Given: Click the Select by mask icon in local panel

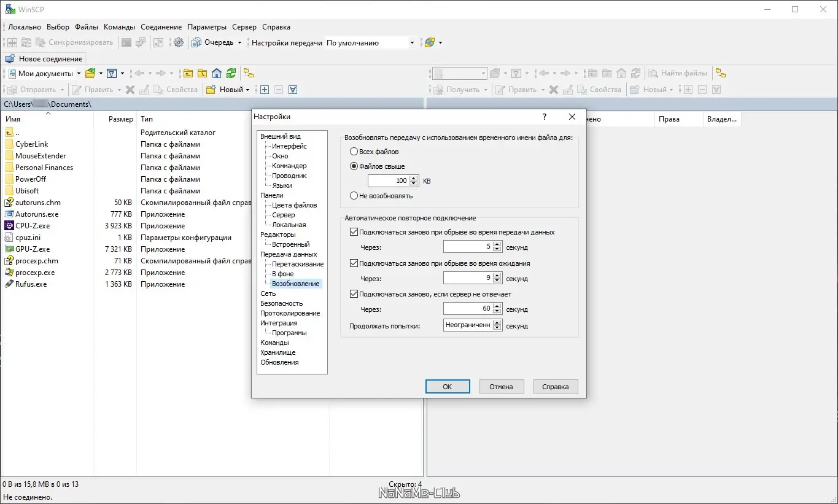Looking at the screenshot, I should pyautogui.click(x=293, y=90).
